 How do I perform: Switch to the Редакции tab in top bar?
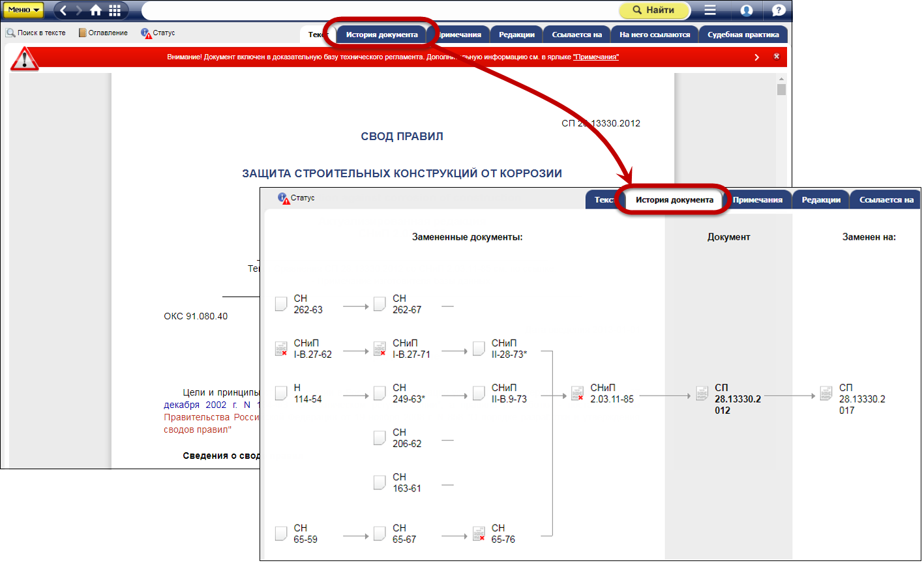click(x=516, y=35)
